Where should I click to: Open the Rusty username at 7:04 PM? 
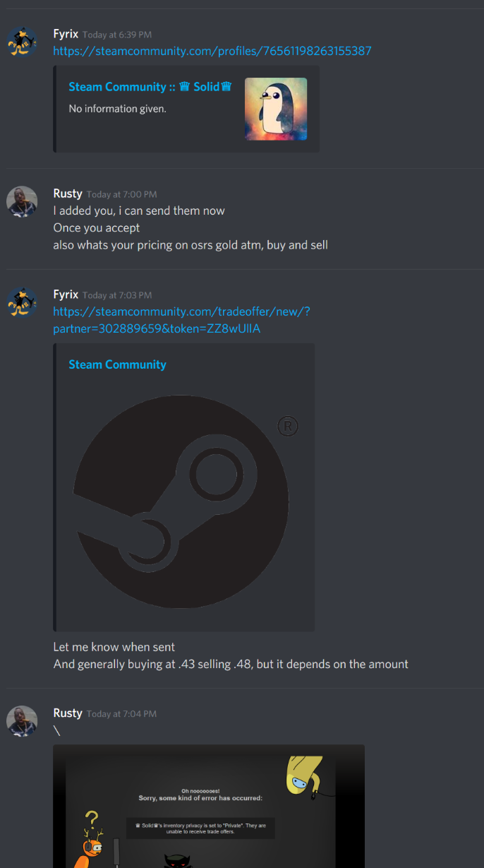click(x=68, y=713)
